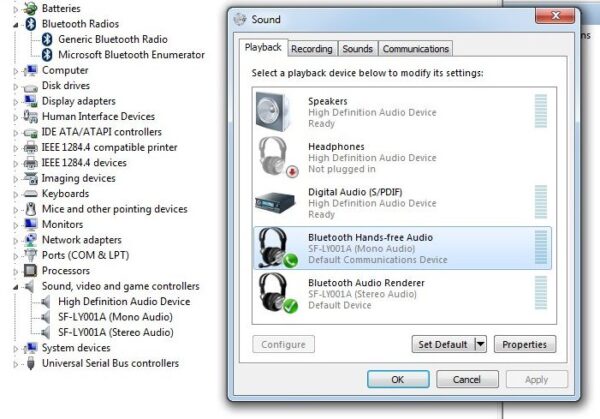Collapse the Bluetooth Radios tree node
600x419 pixels.
16,23
